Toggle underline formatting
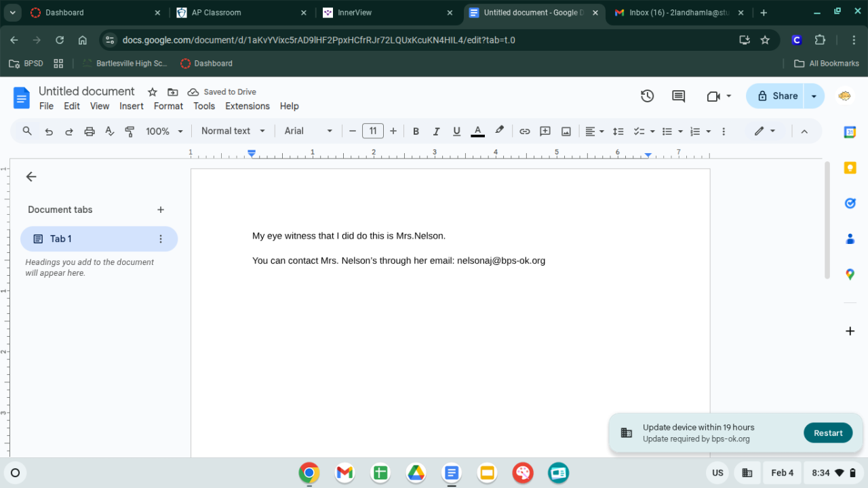The height and width of the screenshot is (488, 868). coord(457,131)
